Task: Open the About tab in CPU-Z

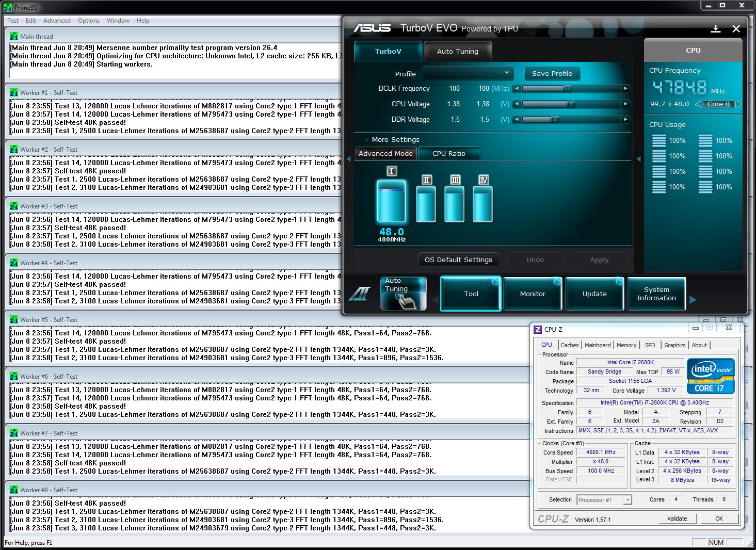Action: pos(699,345)
